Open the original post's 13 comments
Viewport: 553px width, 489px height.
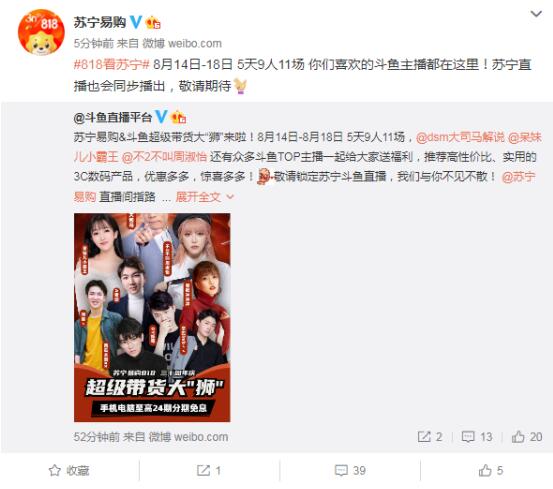coord(477,437)
